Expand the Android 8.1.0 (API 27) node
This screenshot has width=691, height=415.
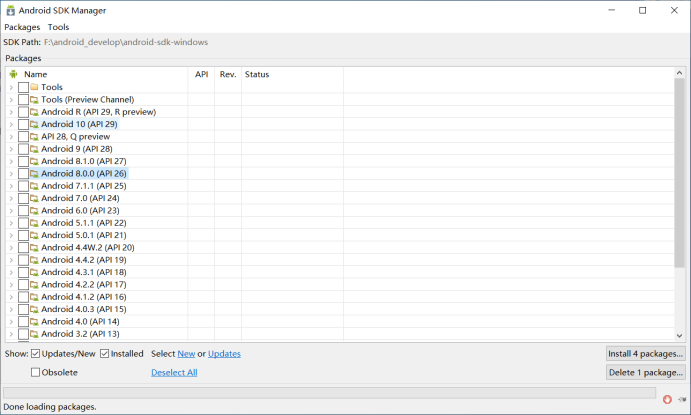[11, 161]
